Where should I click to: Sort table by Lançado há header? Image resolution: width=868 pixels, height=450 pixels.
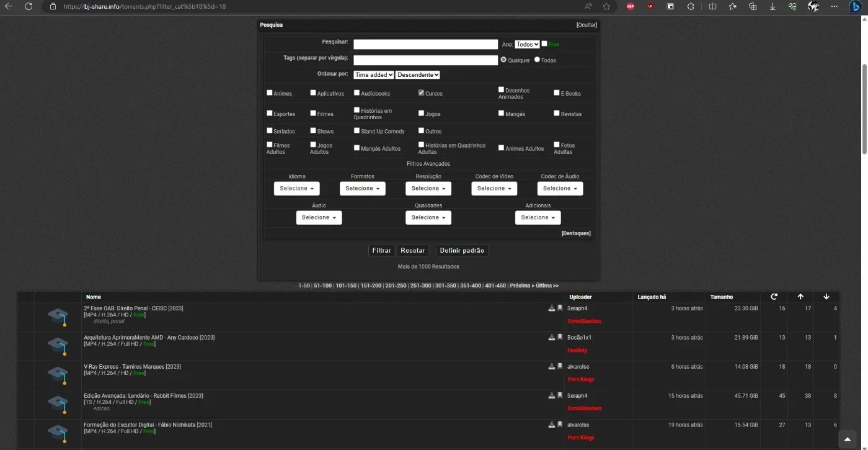[x=652, y=297]
